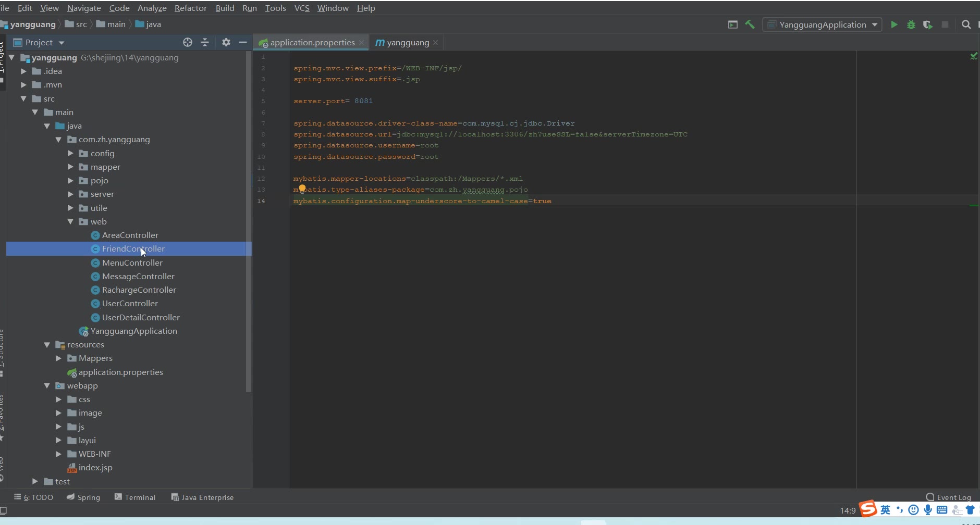The height and width of the screenshot is (525, 980).
Task: Click the Sogou input method S icon
Action: [868, 508]
